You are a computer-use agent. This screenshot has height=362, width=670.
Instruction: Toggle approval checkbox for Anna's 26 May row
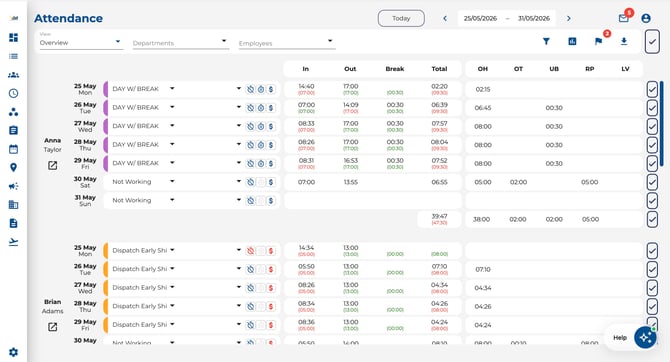(x=652, y=108)
